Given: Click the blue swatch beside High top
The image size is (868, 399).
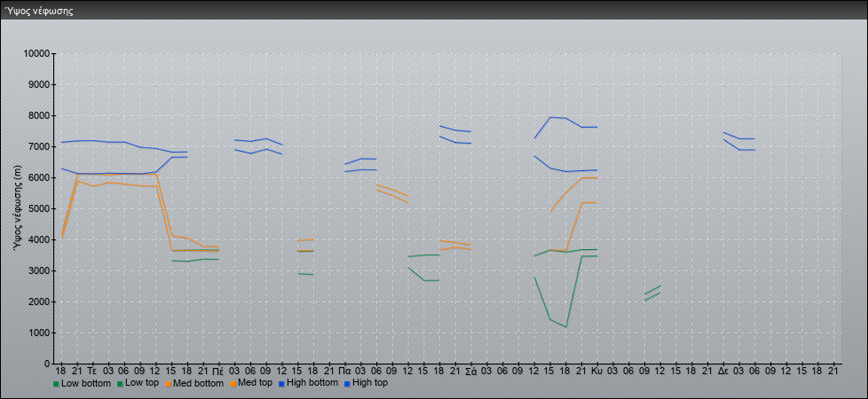Looking at the screenshot, I should tap(347, 384).
